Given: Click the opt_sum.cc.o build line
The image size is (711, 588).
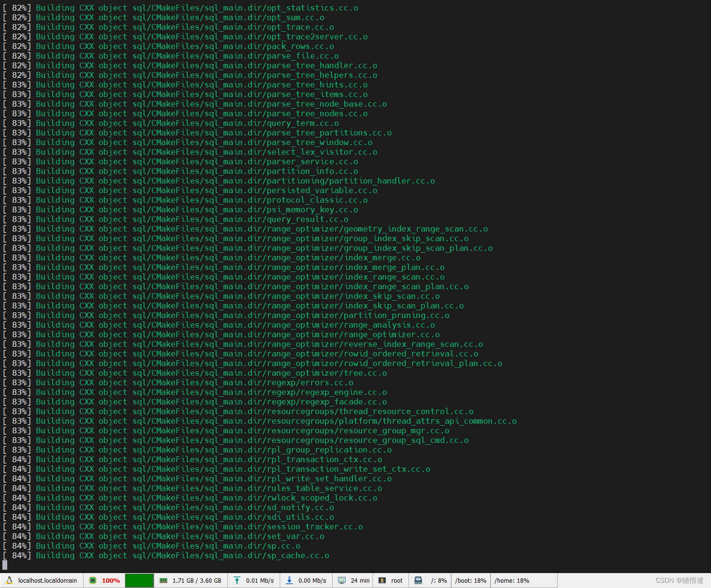Looking at the screenshot, I should coord(163,17).
